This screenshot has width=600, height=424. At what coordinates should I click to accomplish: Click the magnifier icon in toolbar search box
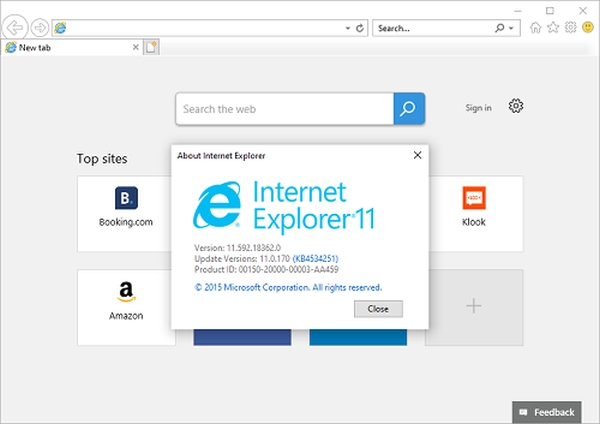499,28
